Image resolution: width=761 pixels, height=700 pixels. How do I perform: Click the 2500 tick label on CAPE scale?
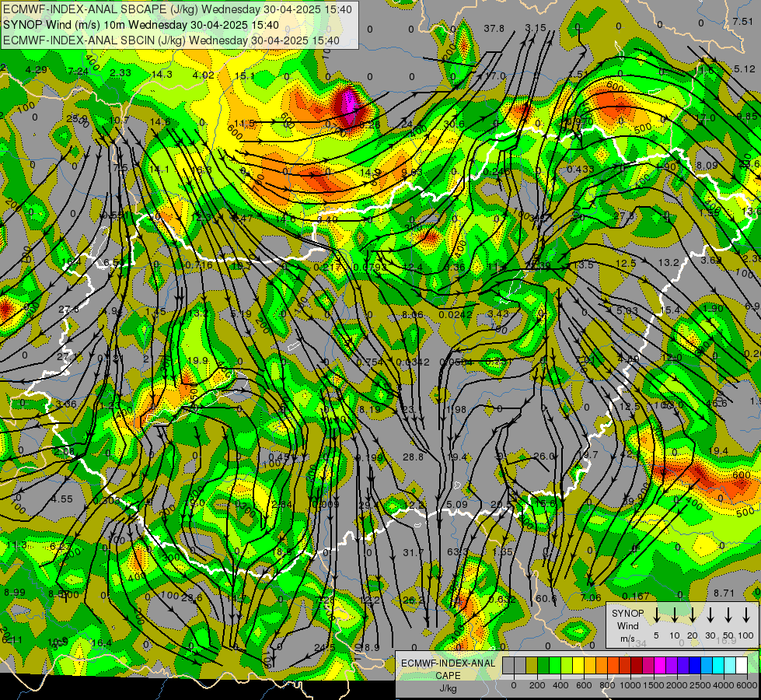(x=700, y=685)
